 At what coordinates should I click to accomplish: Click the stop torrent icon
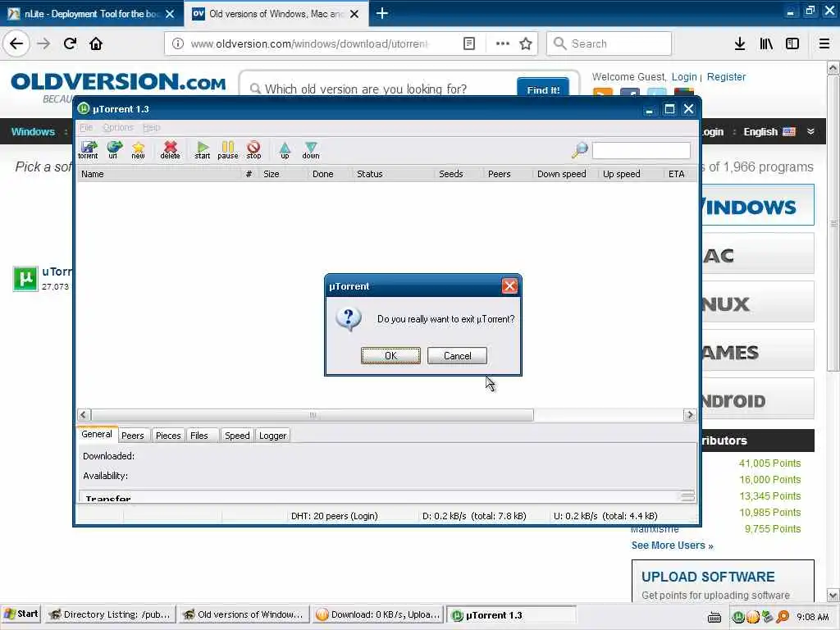tap(253, 150)
